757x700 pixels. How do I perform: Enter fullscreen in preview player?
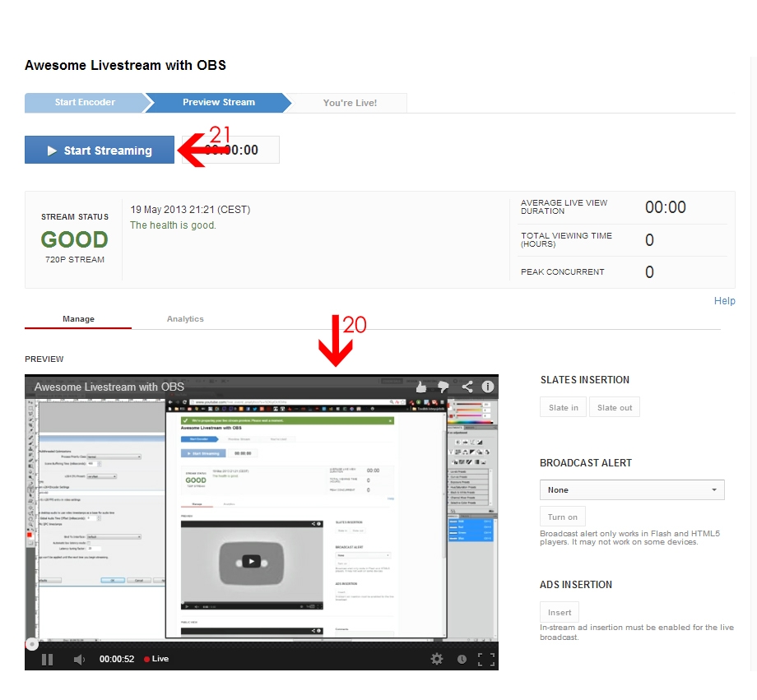(x=486, y=660)
